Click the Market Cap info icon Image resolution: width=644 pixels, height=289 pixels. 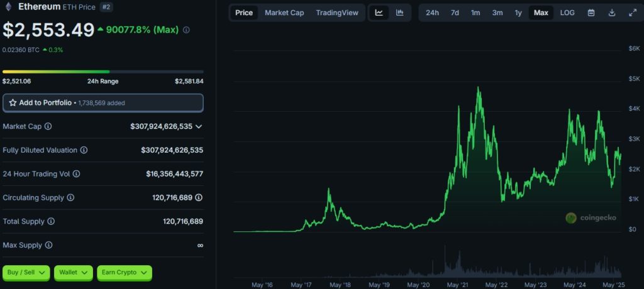point(48,126)
